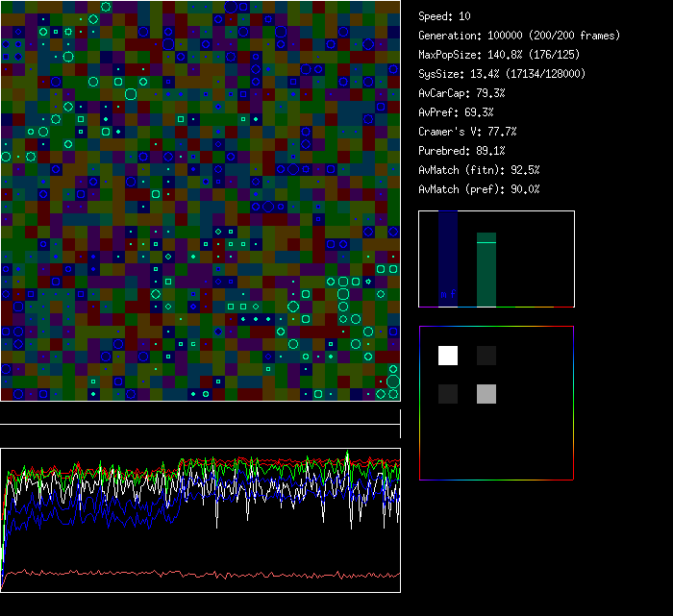
Task: Select the Generation counter text
Action: point(519,36)
